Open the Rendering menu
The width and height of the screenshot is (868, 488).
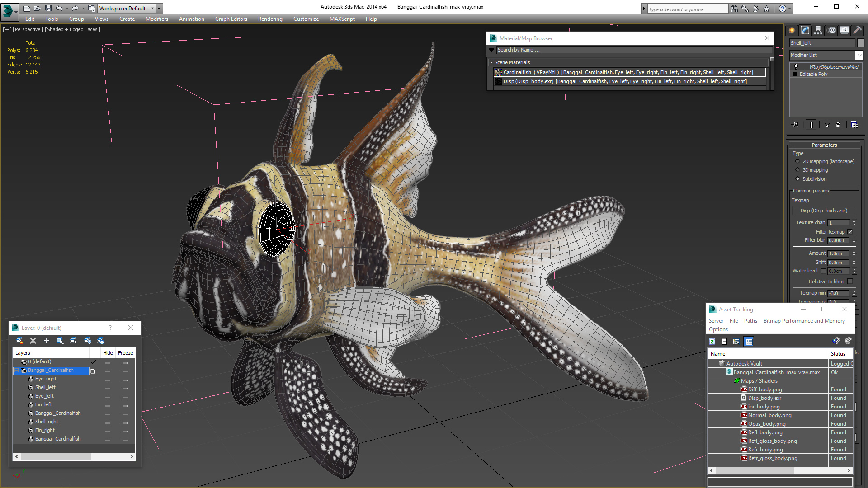(x=270, y=19)
